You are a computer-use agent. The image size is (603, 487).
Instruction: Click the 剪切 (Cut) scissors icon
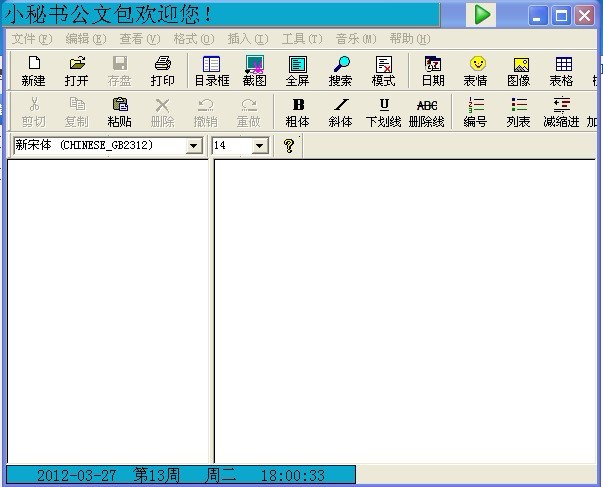(33, 112)
